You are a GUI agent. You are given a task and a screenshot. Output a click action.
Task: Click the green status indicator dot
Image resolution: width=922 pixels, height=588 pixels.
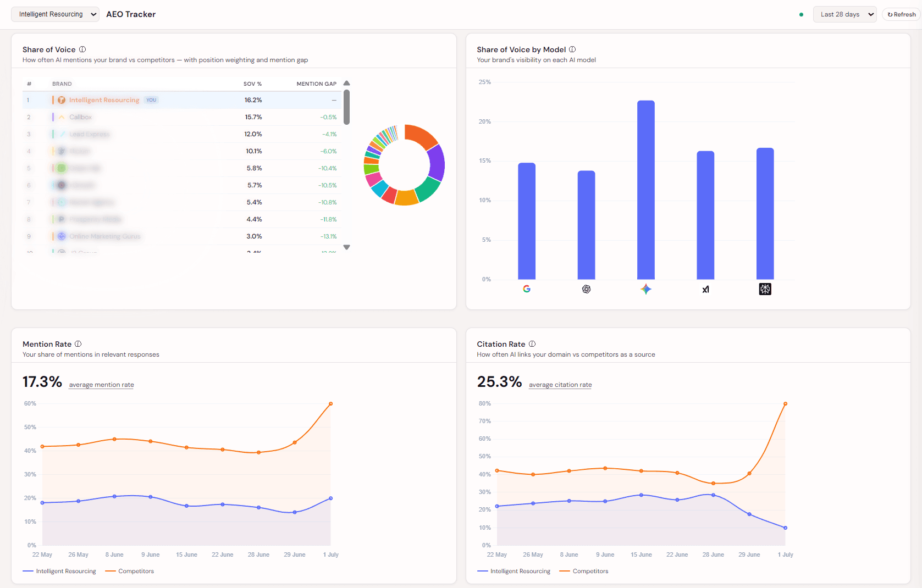801,14
